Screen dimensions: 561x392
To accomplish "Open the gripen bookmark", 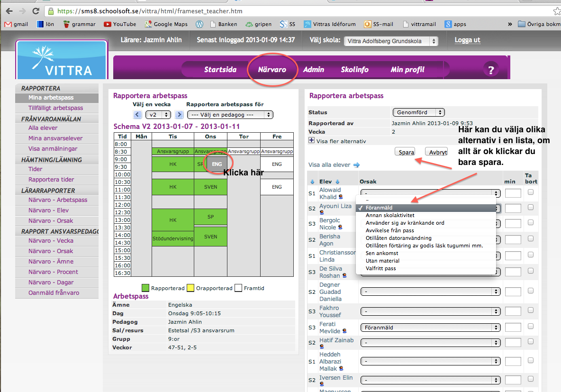I will point(258,24).
